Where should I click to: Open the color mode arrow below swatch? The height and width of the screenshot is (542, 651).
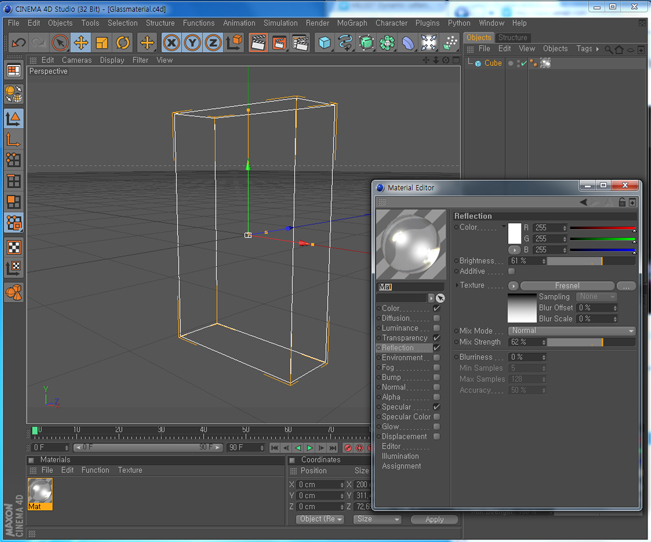point(514,250)
